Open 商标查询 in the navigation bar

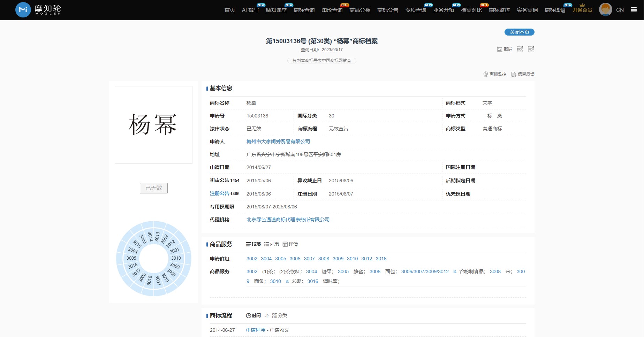(x=304, y=10)
